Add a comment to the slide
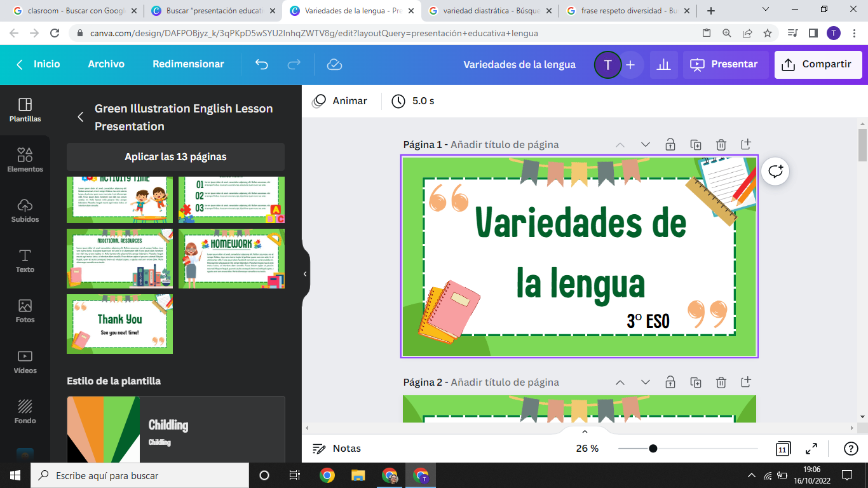Screen dimensions: 868x488 [775, 171]
